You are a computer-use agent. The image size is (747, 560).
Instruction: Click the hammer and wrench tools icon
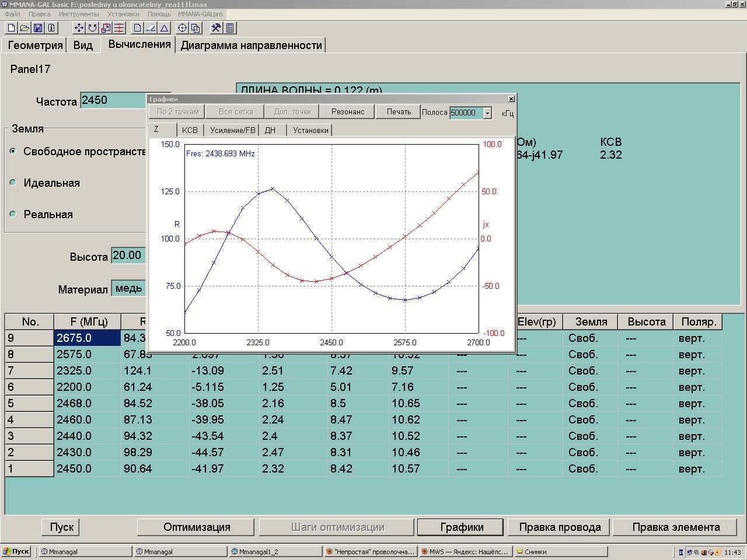(216, 28)
